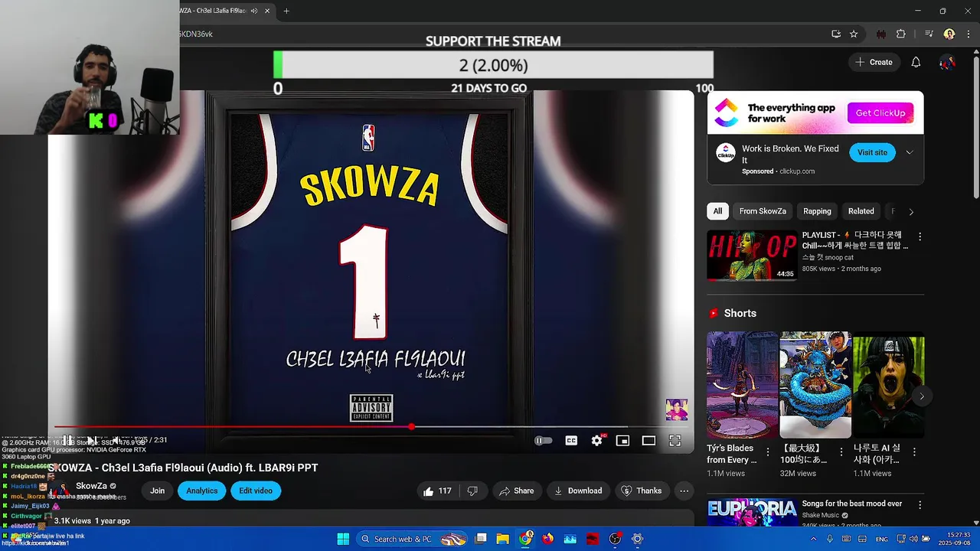Bookmark page with Chrome star icon

click(854, 34)
